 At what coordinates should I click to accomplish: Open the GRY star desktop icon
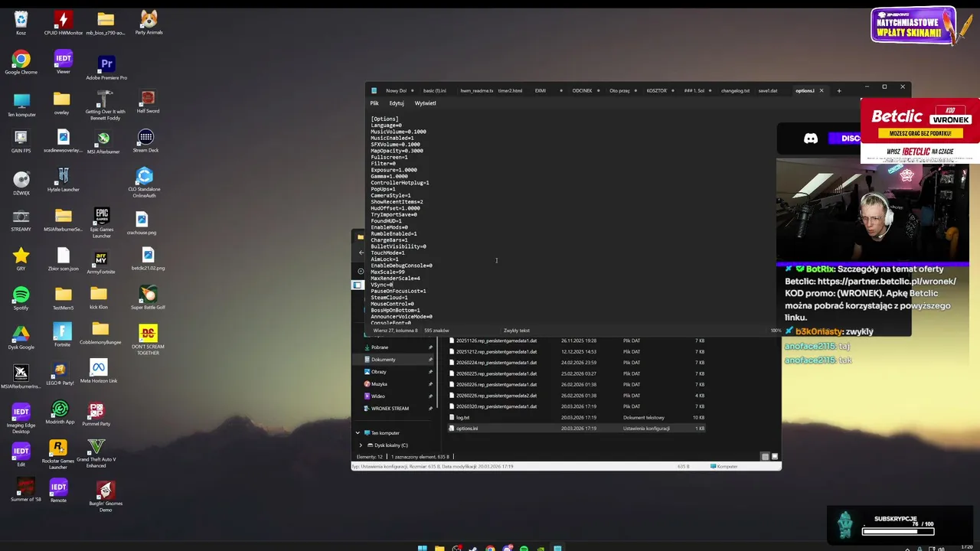(x=21, y=259)
